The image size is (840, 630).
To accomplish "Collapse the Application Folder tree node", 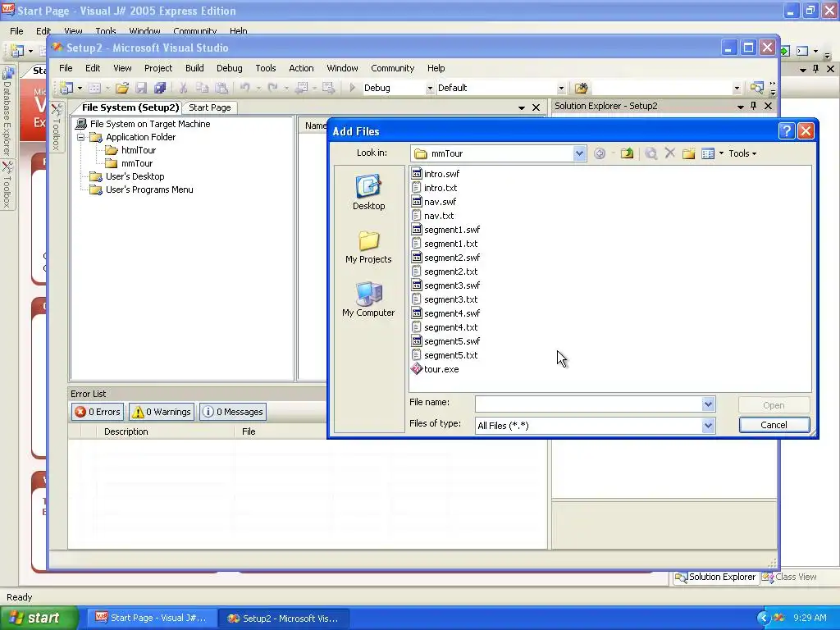I will coord(81,137).
